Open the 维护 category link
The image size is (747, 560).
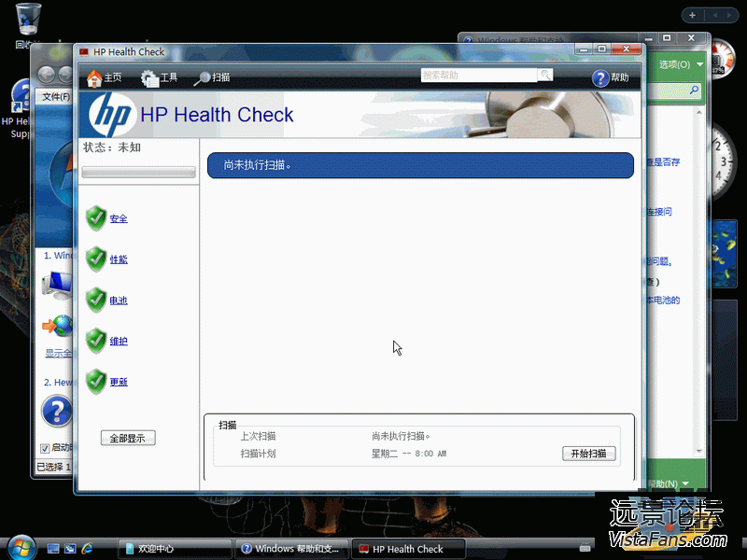point(119,341)
